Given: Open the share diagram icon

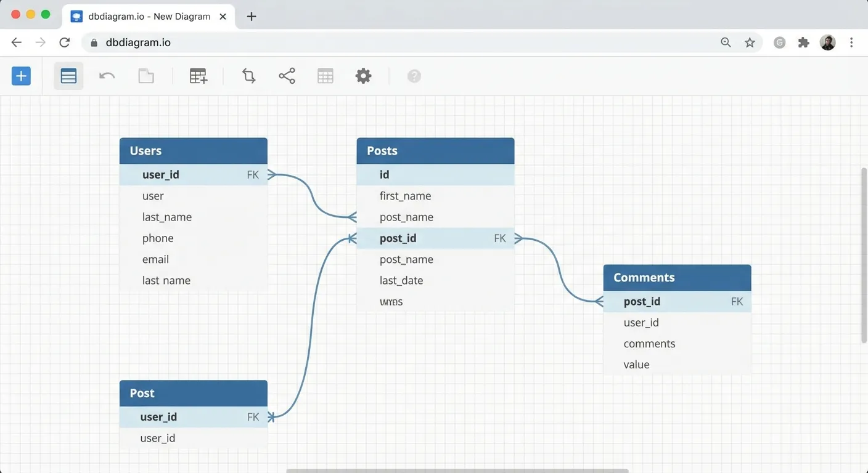Looking at the screenshot, I should pos(287,76).
